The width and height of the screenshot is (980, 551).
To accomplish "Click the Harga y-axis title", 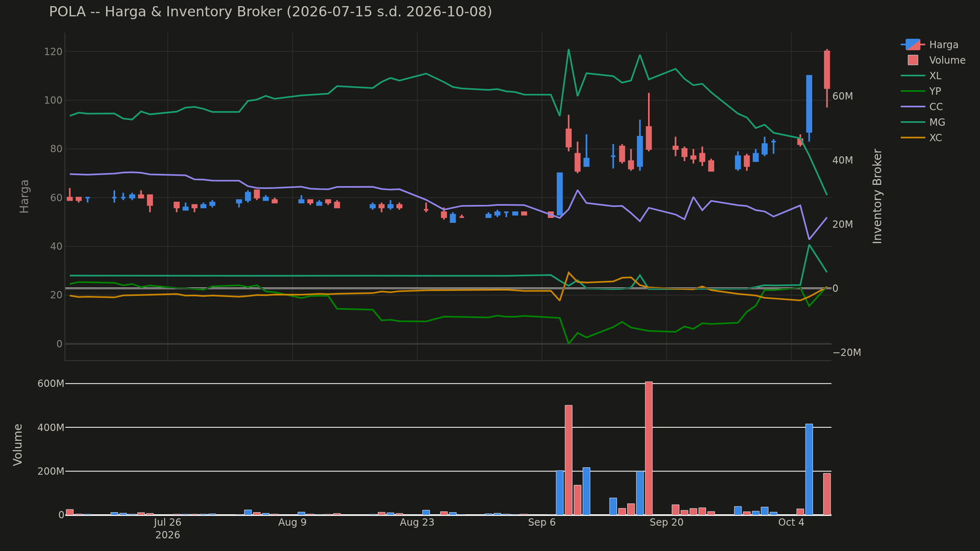I will [x=24, y=196].
